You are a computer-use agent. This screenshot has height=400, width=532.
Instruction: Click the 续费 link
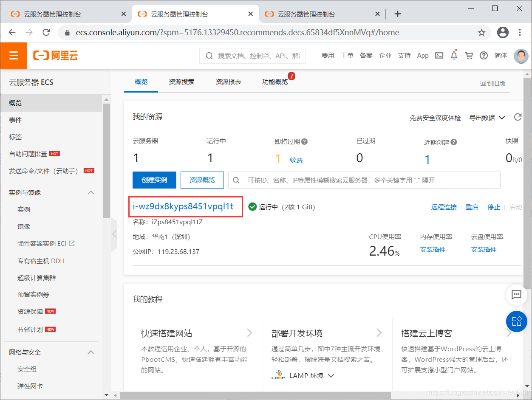pos(296,160)
